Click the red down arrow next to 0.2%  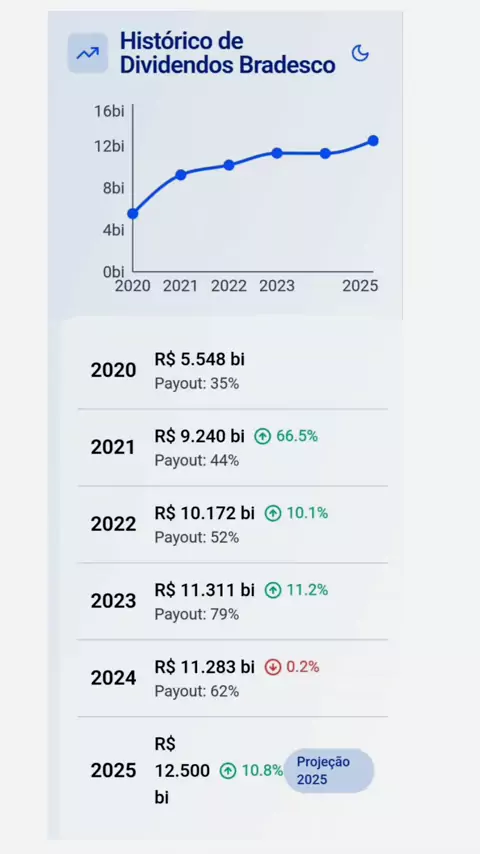273,667
